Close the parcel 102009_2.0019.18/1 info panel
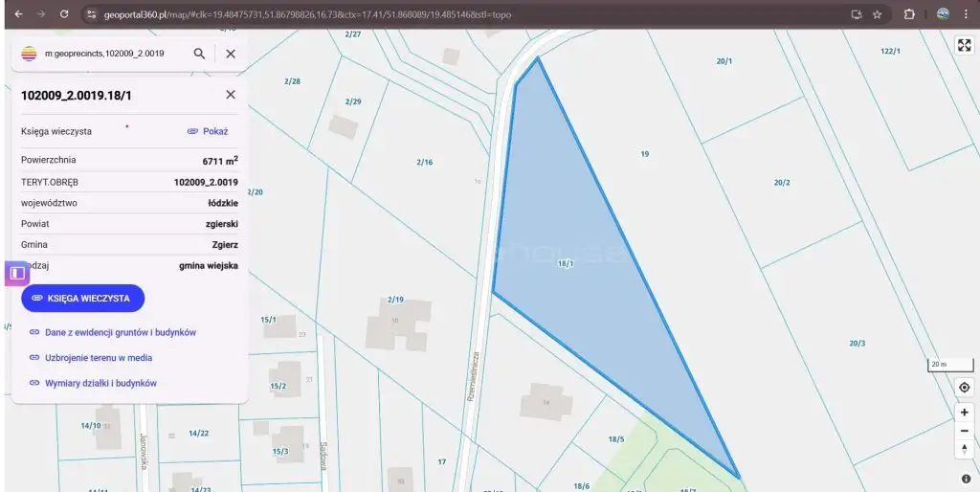The height and width of the screenshot is (492, 980). coord(231,95)
